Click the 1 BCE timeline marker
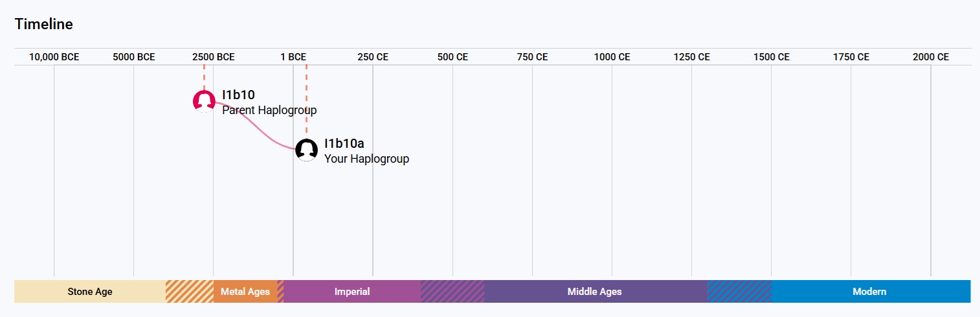 click(293, 57)
